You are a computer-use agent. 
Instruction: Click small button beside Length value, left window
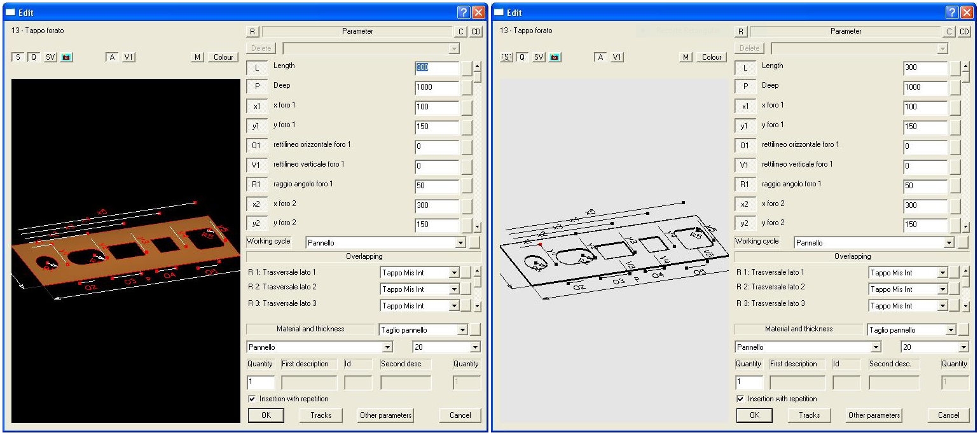(x=467, y=68)
